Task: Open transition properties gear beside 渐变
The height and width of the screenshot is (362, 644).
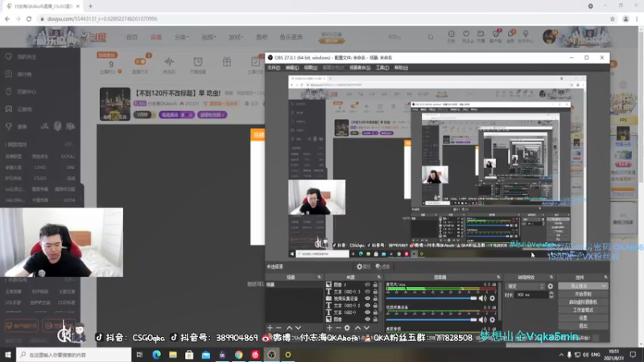Action: 551,286
